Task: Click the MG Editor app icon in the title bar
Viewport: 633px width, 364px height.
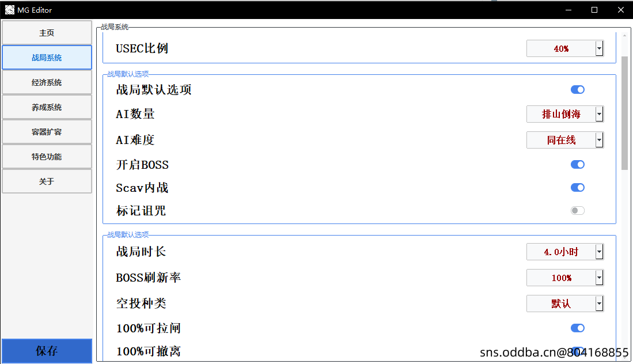Action: pos(10,10)
